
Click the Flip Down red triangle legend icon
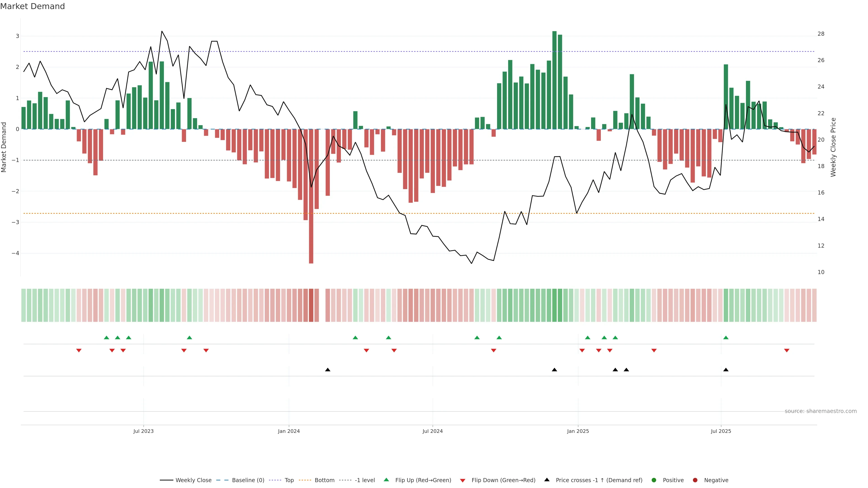463,480
